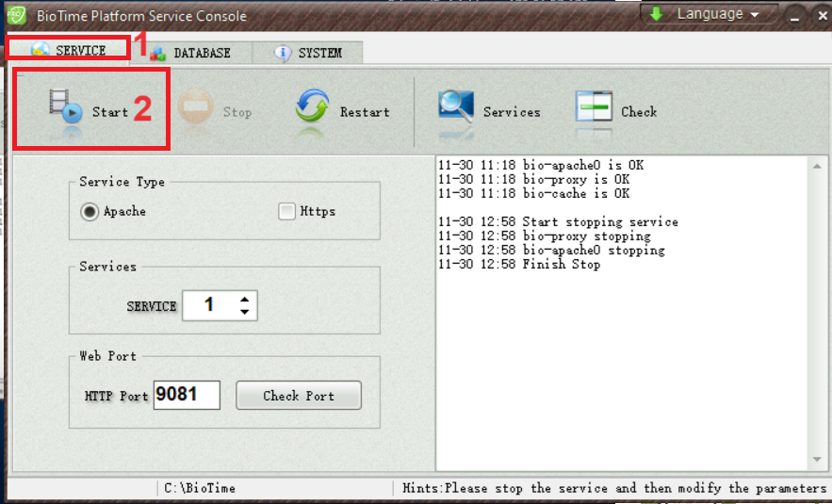Screen dimensions: 832x504
Task: Switch to the DATABASE tab
Action: coord(192,53)
